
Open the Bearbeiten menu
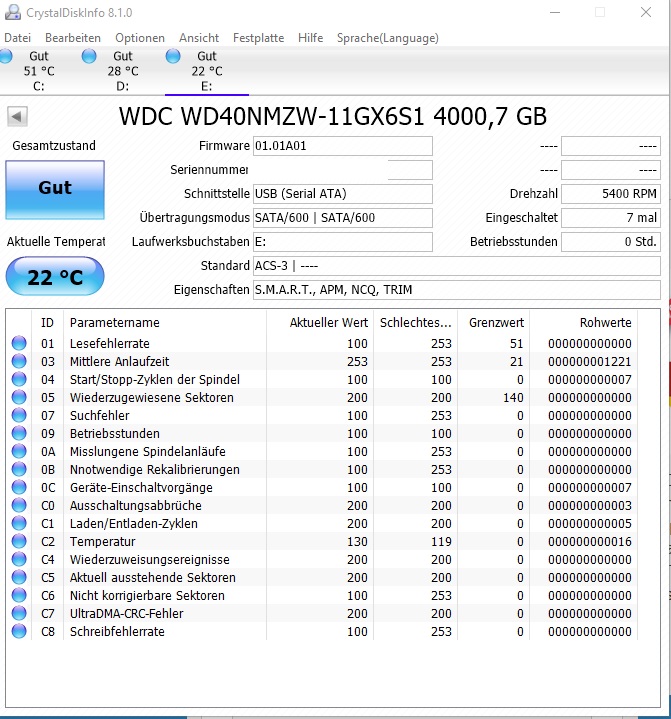73,38
